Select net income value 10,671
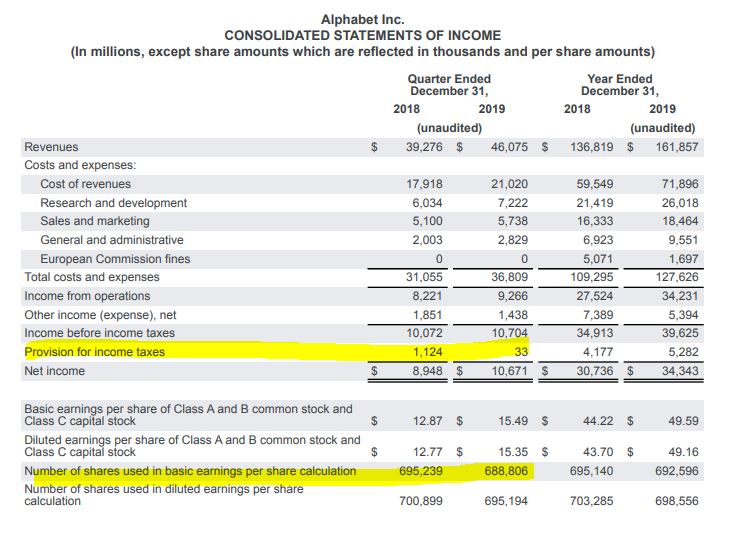Viewport: 740px width, 542px height. tap(509, 371)
